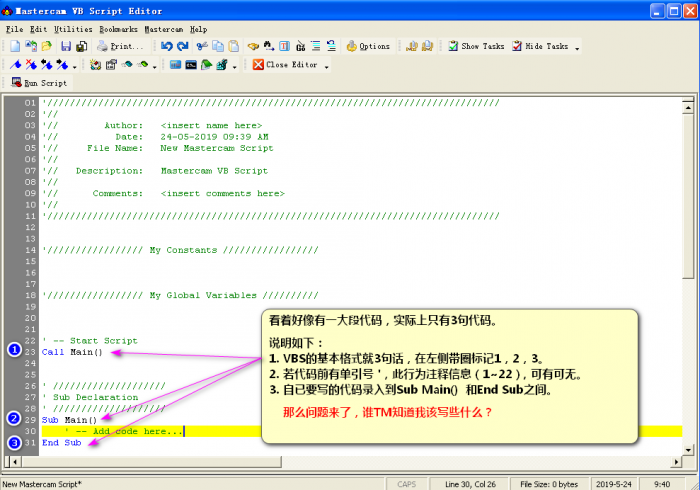Viewport: 700px width, 490px height.
Task: Click the 'My Global Variables' comment line
Action: coord(180,295)
